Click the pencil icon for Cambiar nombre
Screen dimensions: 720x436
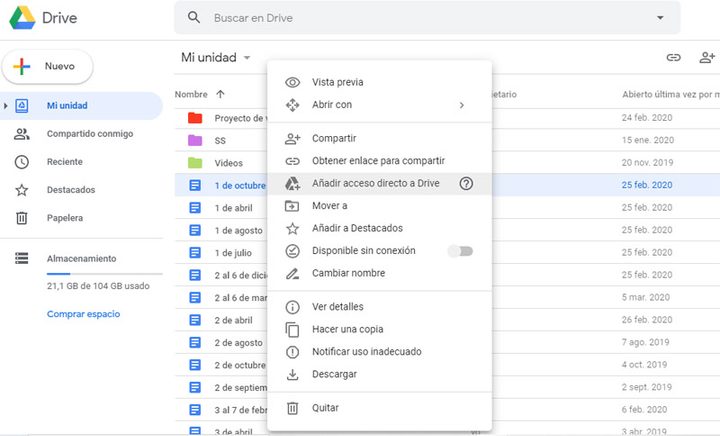[292, 274]
